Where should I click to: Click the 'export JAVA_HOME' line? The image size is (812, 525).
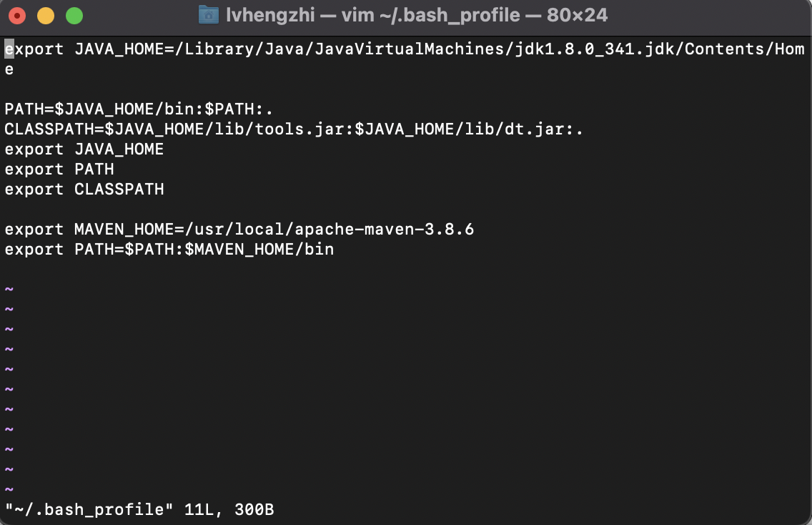84,149
